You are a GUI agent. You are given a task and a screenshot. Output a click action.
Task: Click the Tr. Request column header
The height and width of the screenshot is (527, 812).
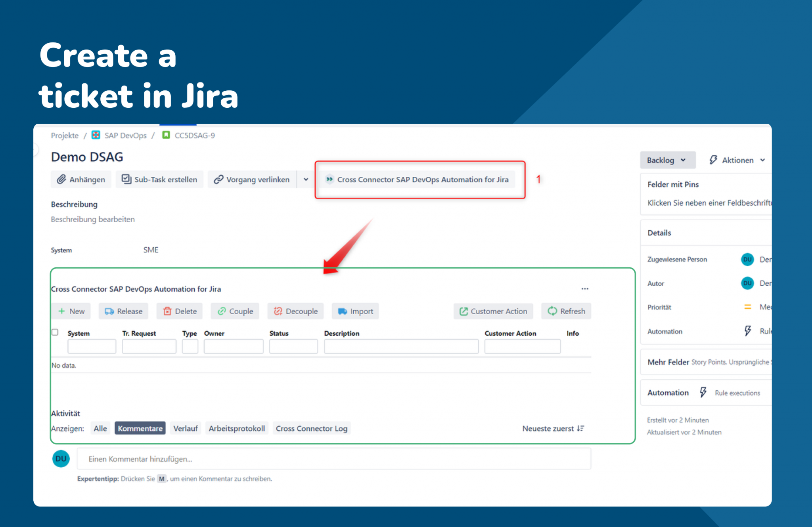(139, 334)
